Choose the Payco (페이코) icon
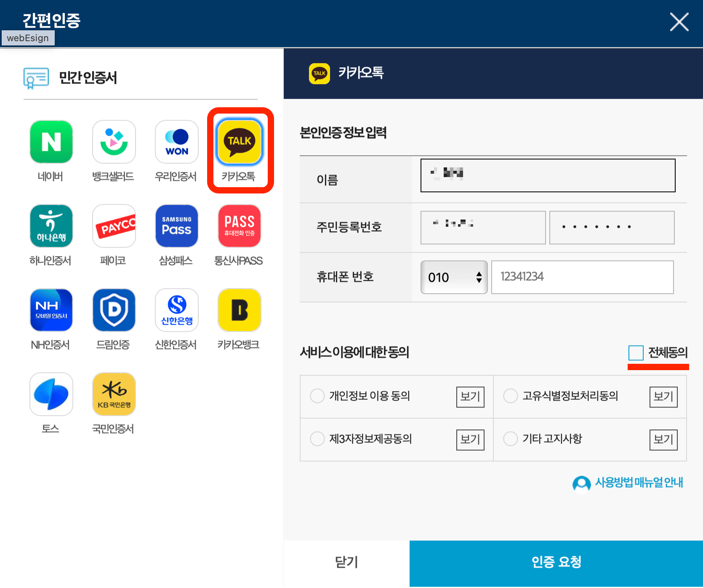 tap(114, 226)
